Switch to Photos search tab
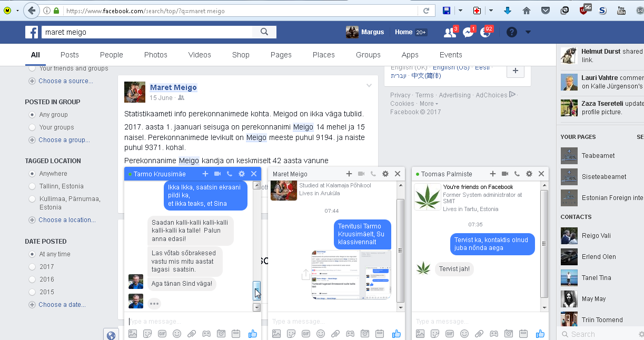The image size is (644, 340). (x=156, y=55)
